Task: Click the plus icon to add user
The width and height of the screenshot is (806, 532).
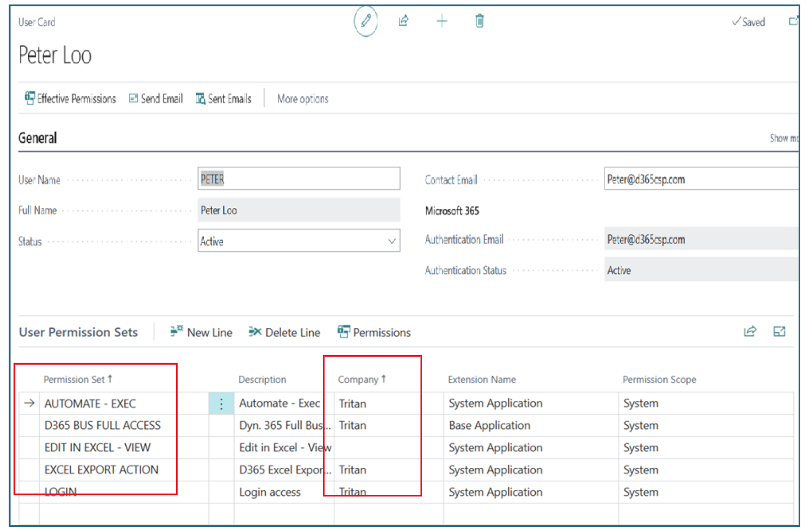Action: [441, 21]
